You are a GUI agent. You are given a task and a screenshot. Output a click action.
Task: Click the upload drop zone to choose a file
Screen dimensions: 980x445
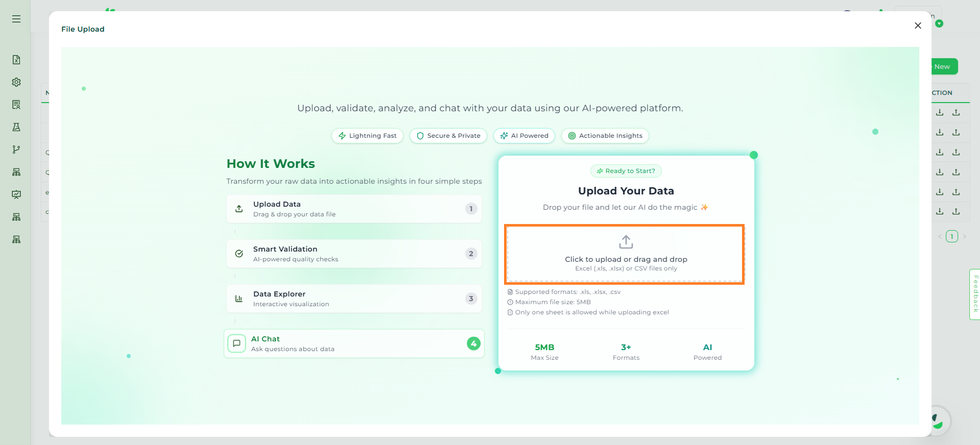tap(625, 254)
